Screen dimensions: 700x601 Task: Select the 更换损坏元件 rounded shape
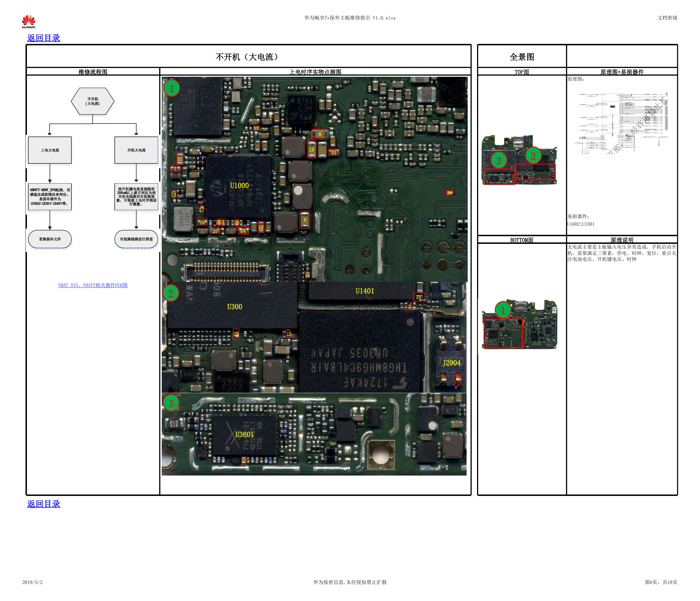point(50,239)
